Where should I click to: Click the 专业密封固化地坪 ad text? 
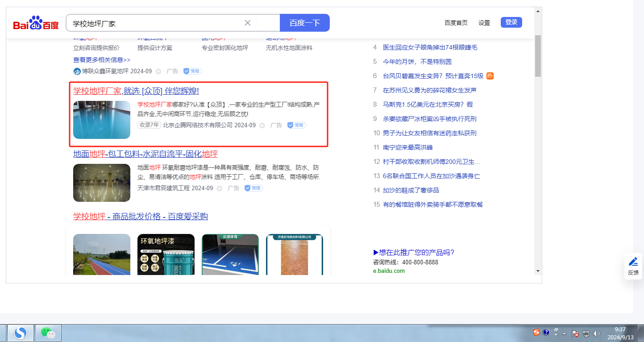pyautogui.click(x=225, y=48)
